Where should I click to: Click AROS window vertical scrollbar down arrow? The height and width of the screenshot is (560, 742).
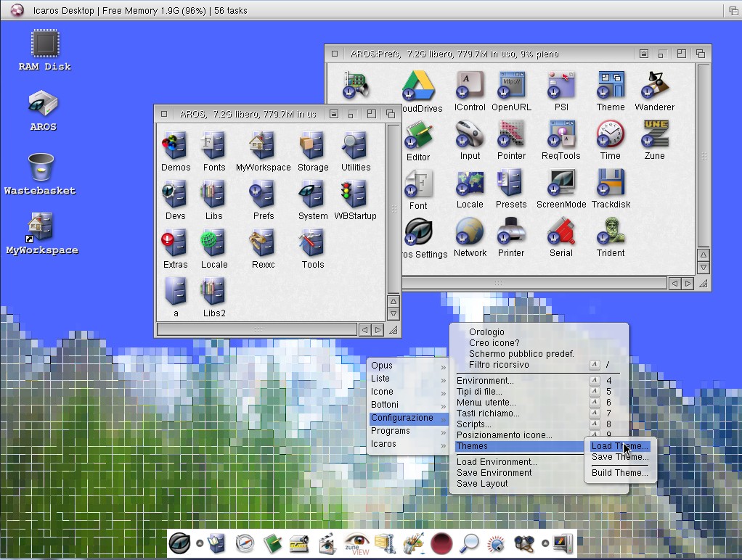pos(394,314)
